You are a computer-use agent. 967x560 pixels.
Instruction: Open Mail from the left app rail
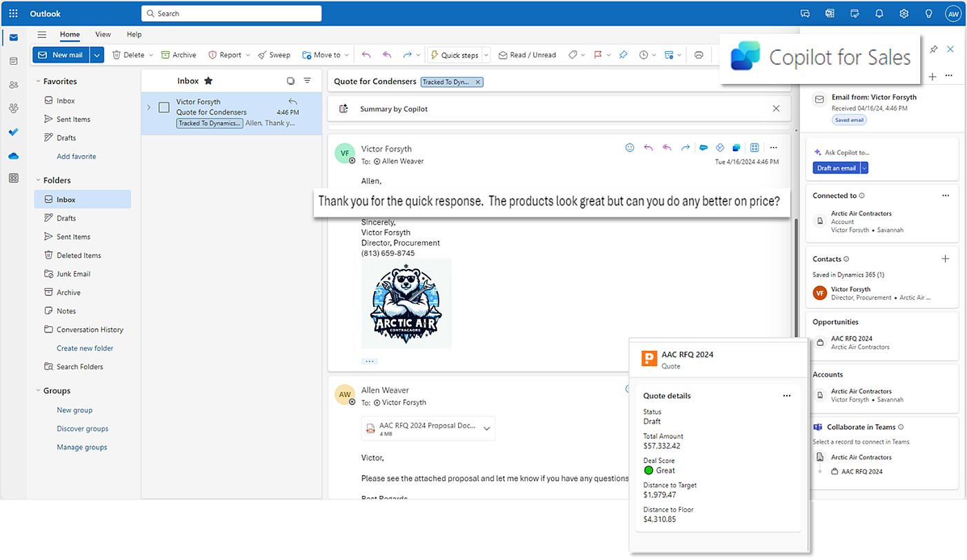point(13,37)
